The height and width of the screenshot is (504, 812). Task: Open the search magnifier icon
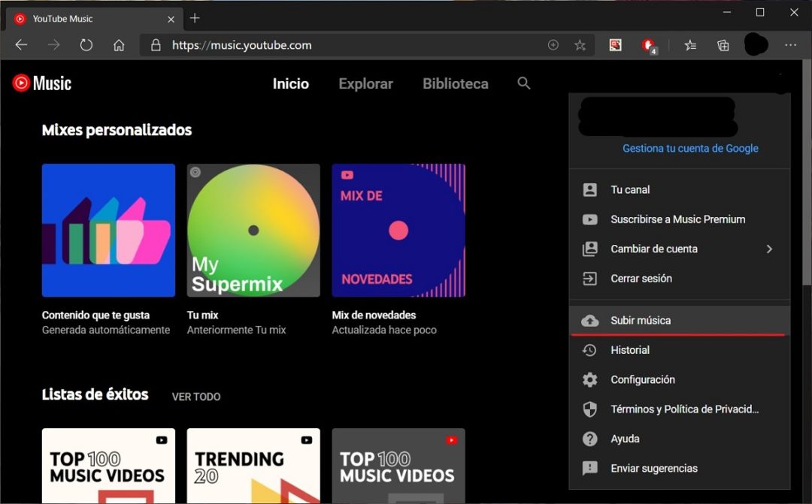pos(523,83)
